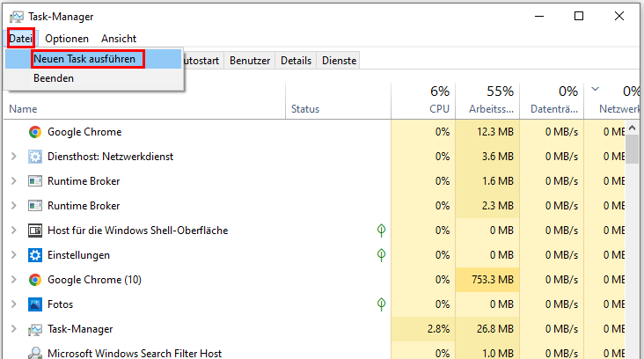Click the 12.3 MB memory value
Screen dimensions: 644x359
[x=495, y=132]
